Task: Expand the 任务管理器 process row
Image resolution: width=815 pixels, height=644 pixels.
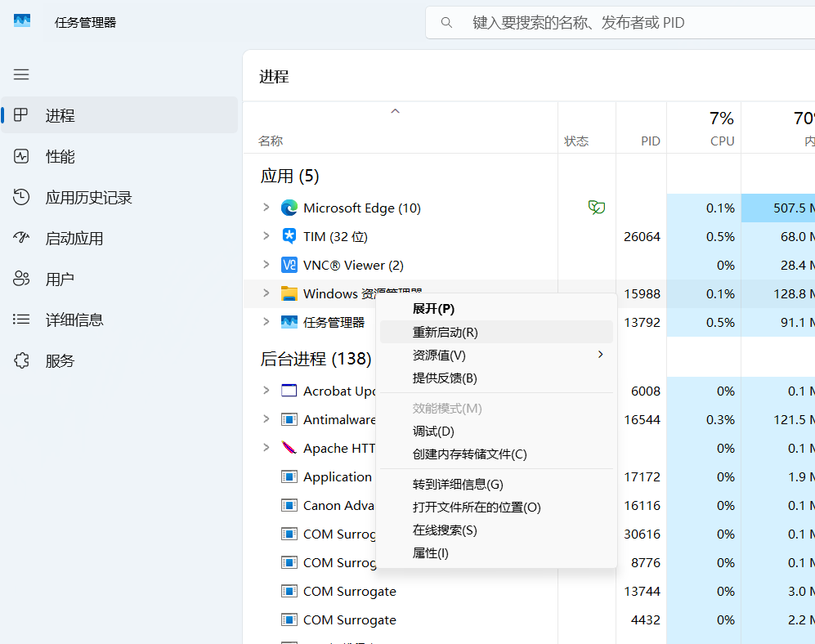Action: coord(266,322)
